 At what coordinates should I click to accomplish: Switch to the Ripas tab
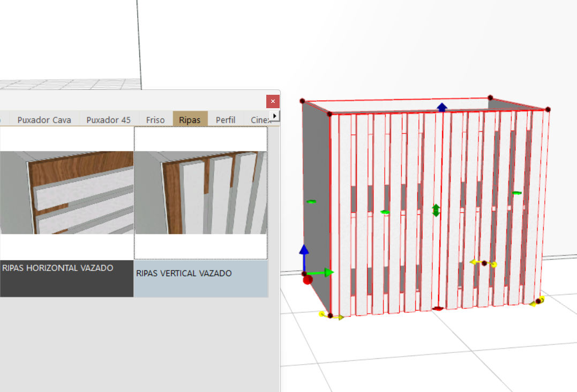[190, 120]
